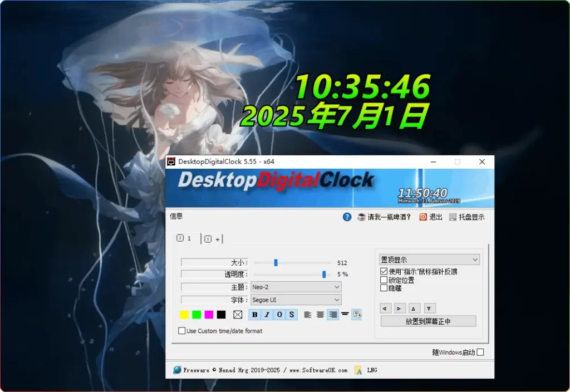Click the globe icon in footer

pyautogui.click(x=177, y=370)
